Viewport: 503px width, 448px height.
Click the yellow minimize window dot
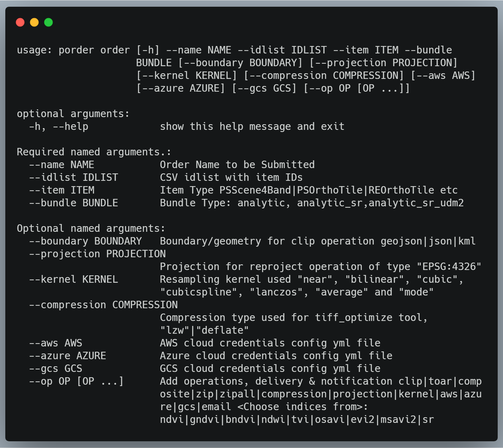click(34, 22)
